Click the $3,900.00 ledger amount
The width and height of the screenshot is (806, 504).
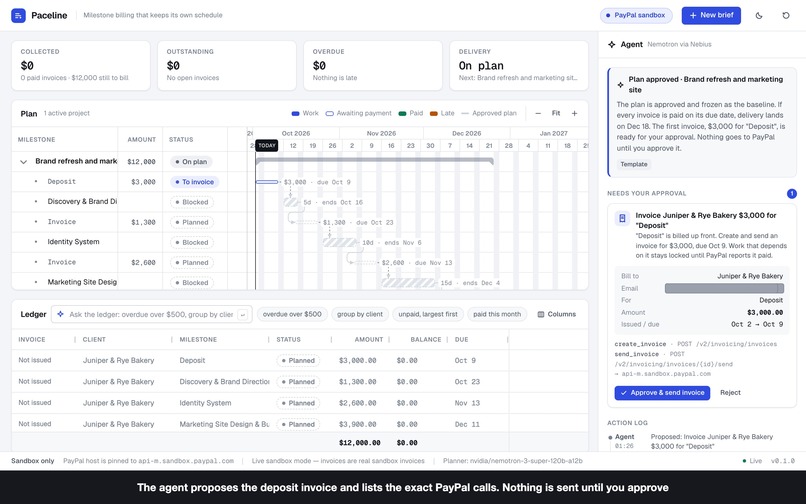click(x=357, y=424)
